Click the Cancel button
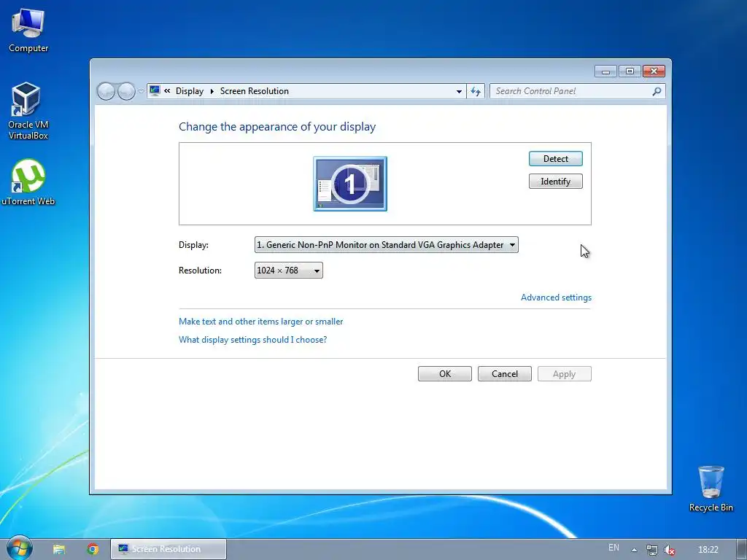This screenshot has height=560, width=747. 505,374
